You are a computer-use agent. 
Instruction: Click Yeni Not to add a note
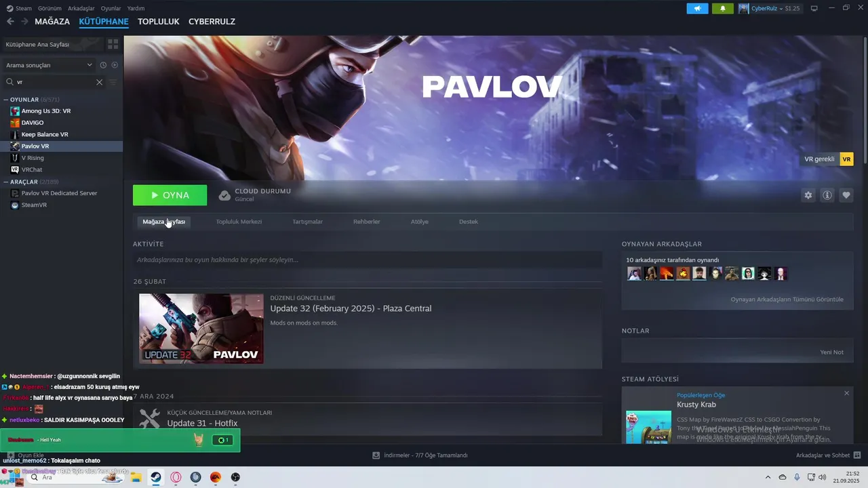(831, 352)
